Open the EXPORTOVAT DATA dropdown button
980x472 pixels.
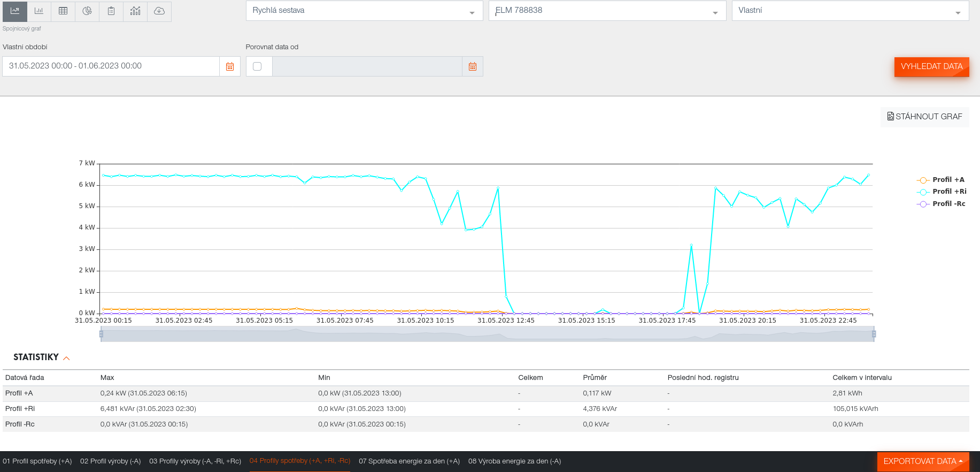923,461
